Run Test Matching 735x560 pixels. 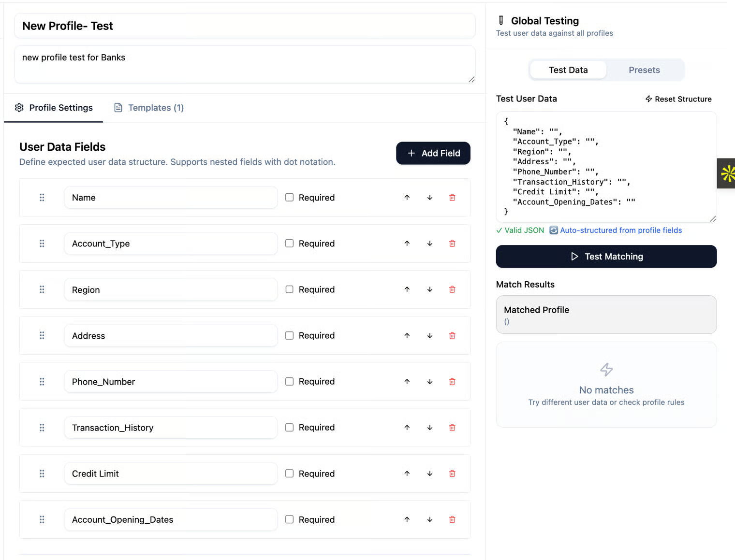606,257
